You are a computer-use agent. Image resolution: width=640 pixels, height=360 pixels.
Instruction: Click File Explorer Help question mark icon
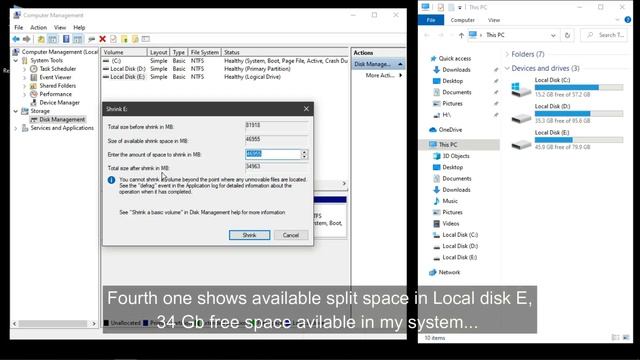pyautogui.click(x=627, y=20)
